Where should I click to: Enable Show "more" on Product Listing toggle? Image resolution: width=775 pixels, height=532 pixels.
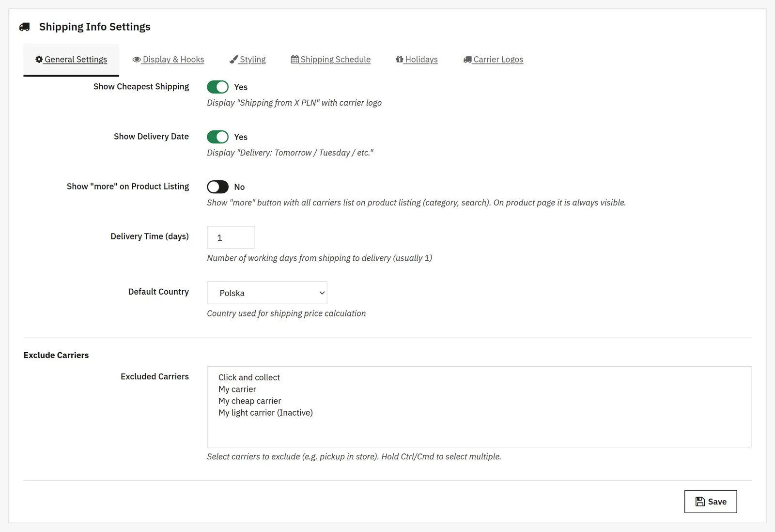(x=217, y=187)
